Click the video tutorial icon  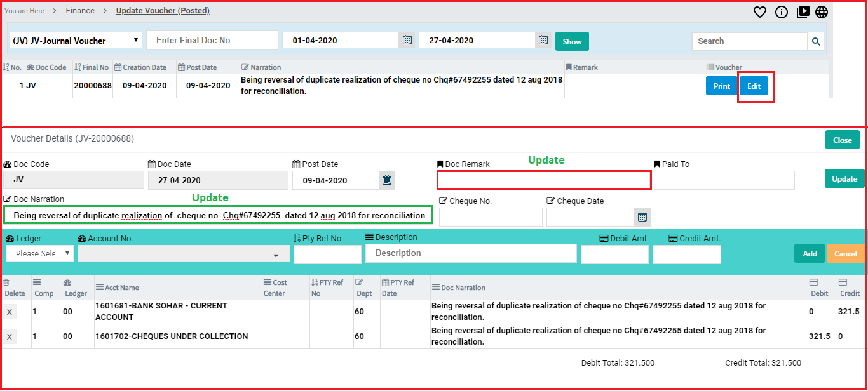click(x=803, y=12)
